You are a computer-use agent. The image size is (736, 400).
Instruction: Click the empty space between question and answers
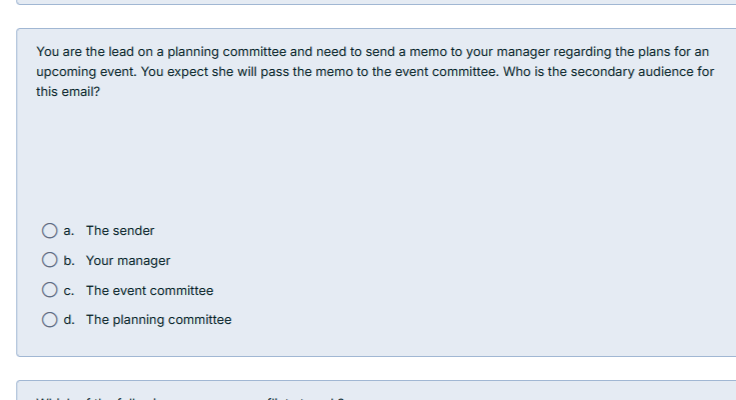point(370,160)
